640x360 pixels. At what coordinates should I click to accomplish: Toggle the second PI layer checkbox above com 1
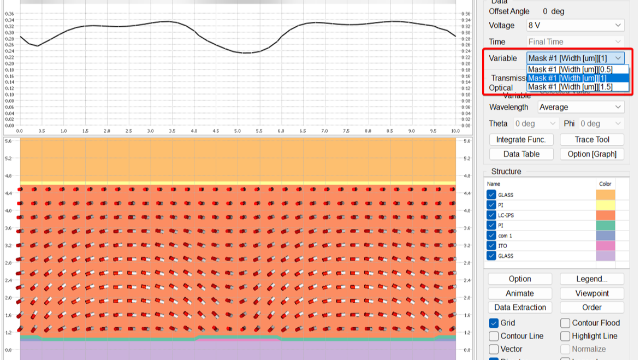click(x=491, y=225)
